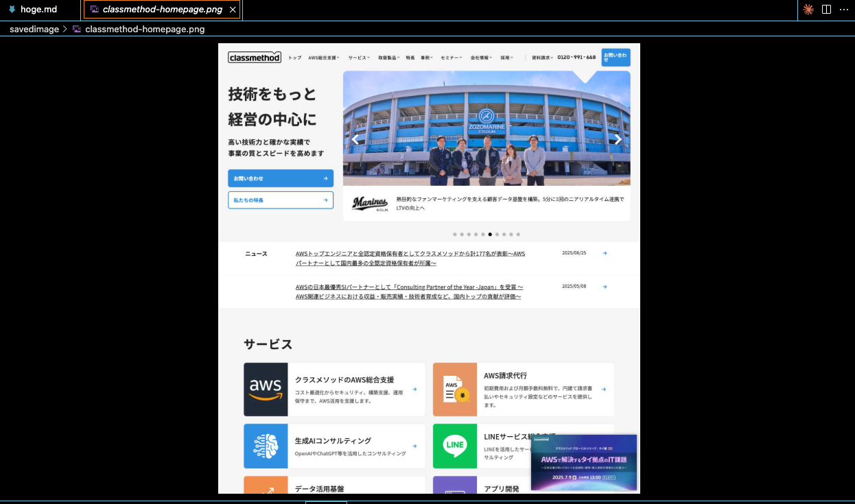Viewport: 855px width, 504px height.
Task: Open the 生成AIコンサルティング card title
Action: (x=333, y=441)
